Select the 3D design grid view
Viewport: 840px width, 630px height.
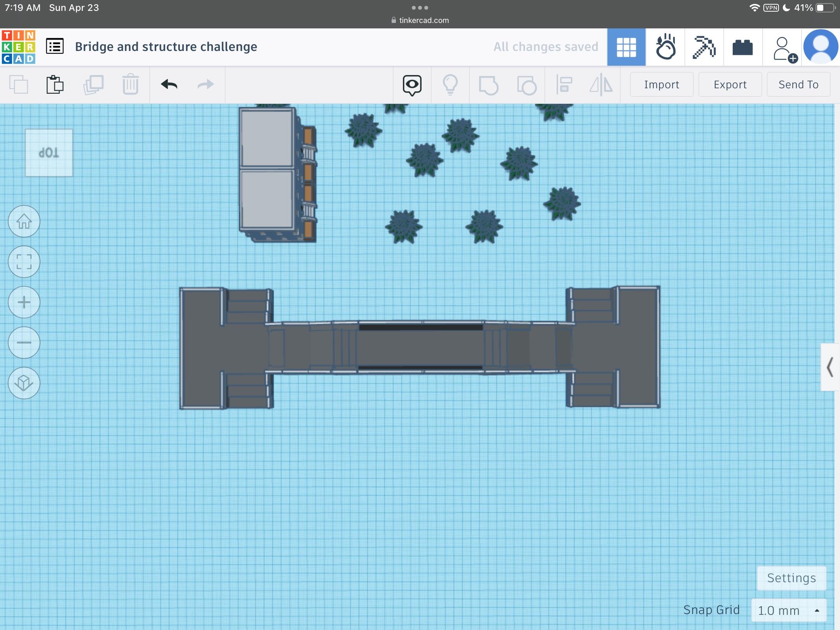tap(626, 47)
